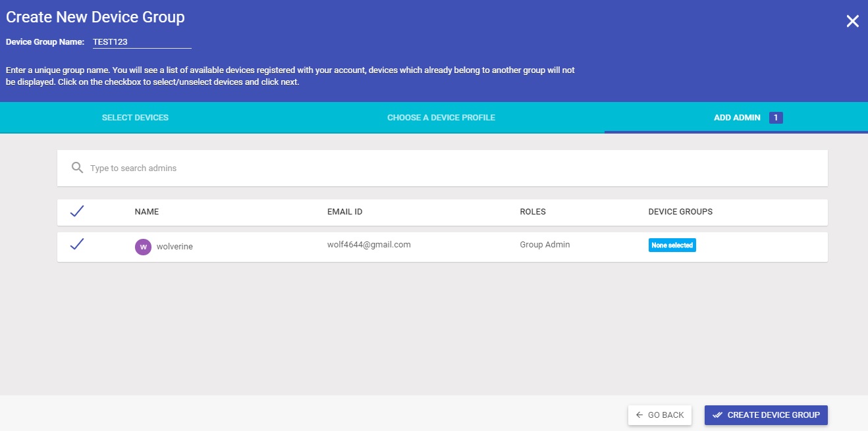The image size is (868, 431).
Task: Toggle the select-all admins checkmark
Action: [77, 211]
